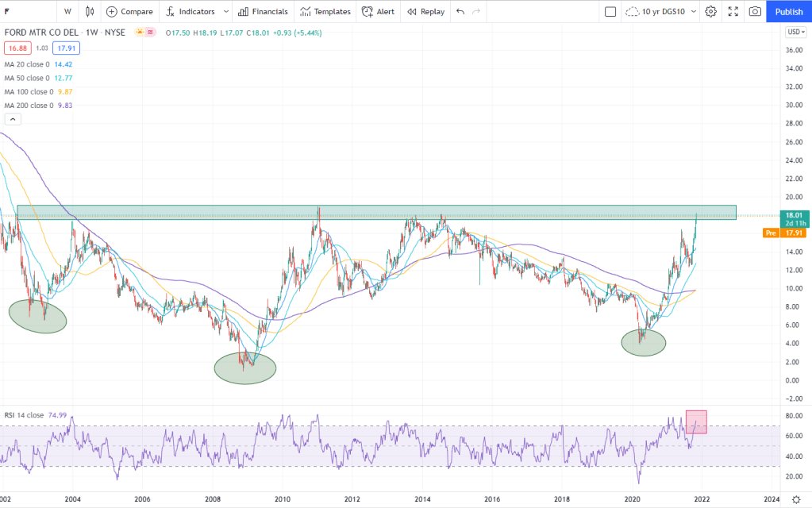Screen dimensions: 812x512
Task: Open the chart candle style selector
Action: (90, 12)
